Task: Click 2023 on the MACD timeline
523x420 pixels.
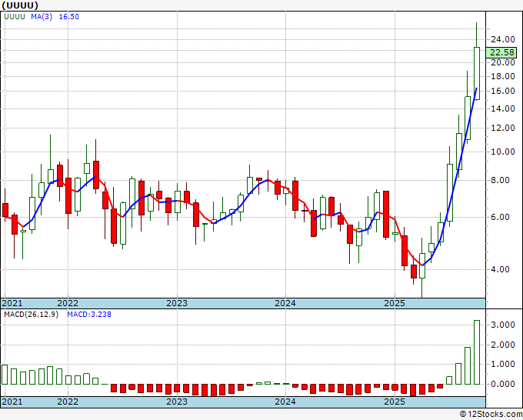Action: point(177,402)
